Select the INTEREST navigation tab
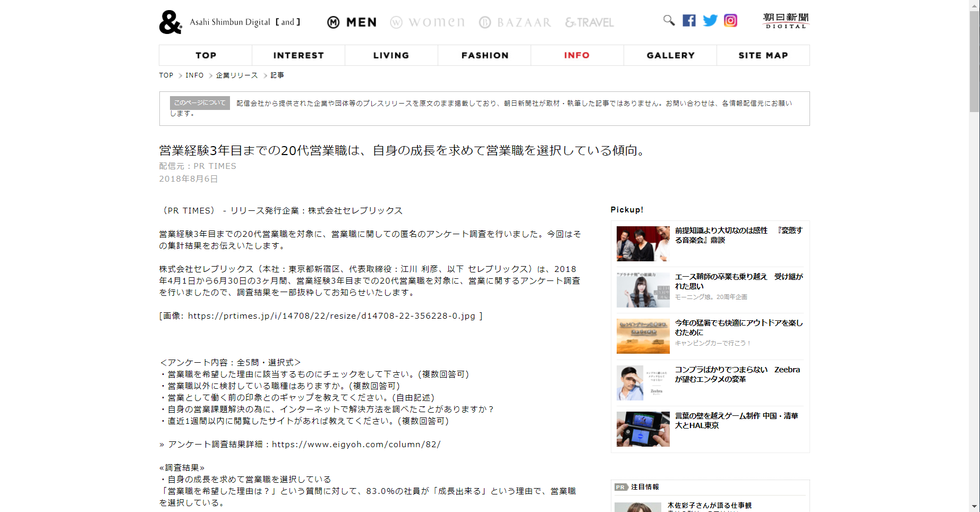This screenshot has width=980, height=512. click(299, 55)
